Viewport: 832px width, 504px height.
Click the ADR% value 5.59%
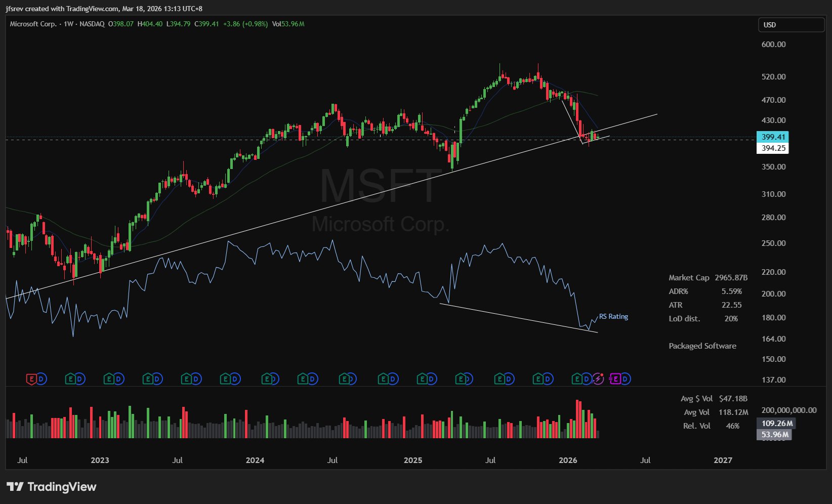(x=732, y=291)
